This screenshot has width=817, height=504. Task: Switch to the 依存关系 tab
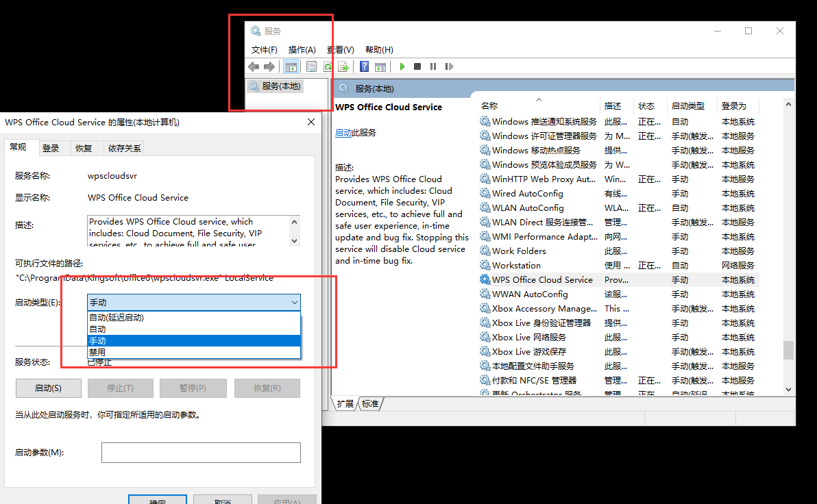point(124,149)
